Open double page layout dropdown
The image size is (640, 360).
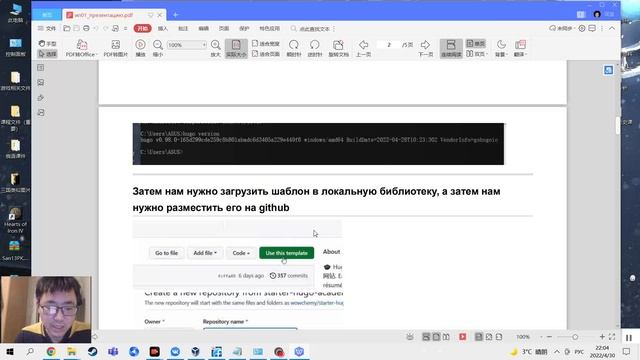[x=476, y=53]
